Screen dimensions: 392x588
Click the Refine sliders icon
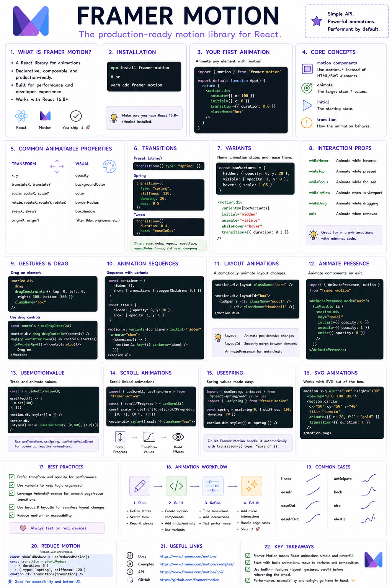click(213, 486)
